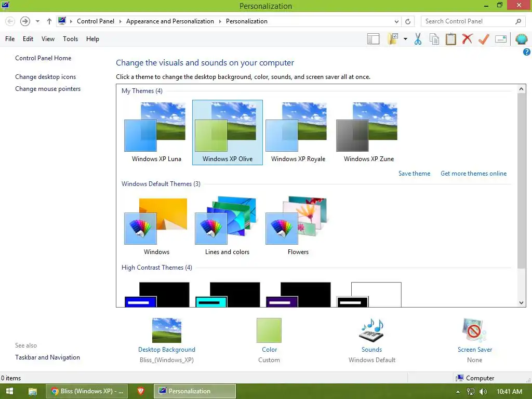532x399 pixels.
Task: Open the Windows Start button
Action: click(x=9, y=391)
